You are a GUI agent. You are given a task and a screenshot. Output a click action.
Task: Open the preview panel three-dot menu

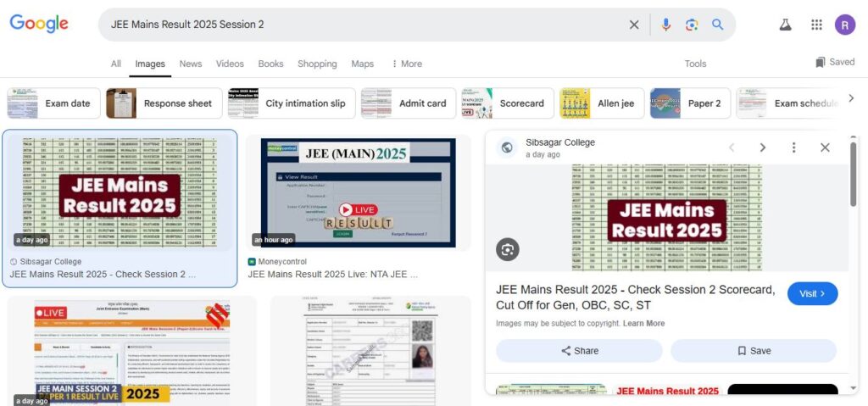click(793, 147)
